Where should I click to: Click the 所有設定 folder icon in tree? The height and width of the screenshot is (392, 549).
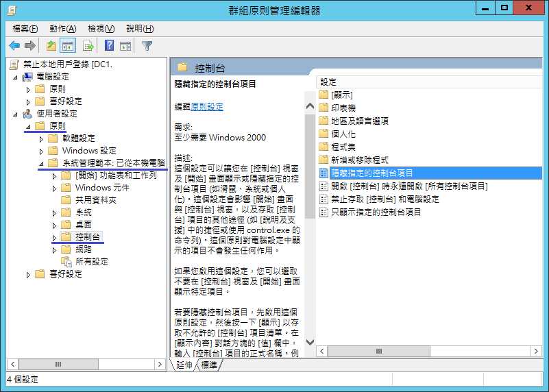[x=66, y=262]
